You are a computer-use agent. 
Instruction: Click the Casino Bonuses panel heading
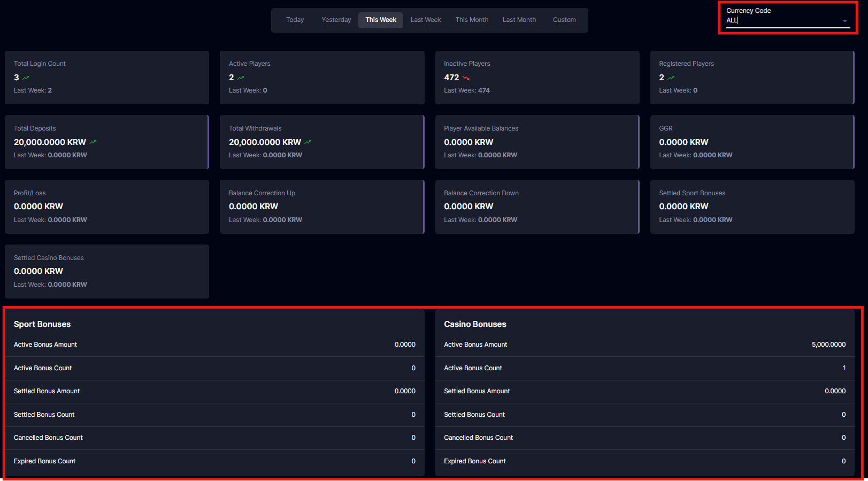point(475,324)
